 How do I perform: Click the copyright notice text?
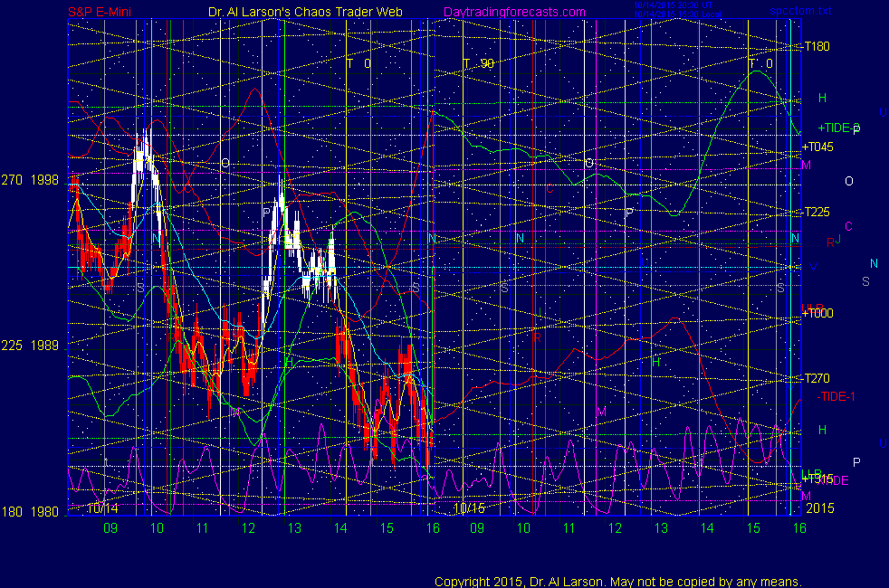click(617, 581)
